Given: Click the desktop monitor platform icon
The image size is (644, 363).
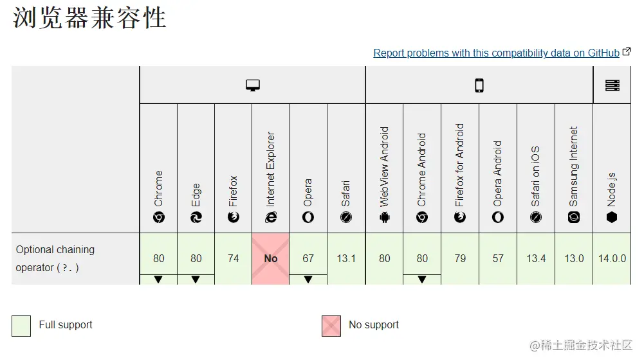Looking at the screenshot, I should [x=253, y=85].
